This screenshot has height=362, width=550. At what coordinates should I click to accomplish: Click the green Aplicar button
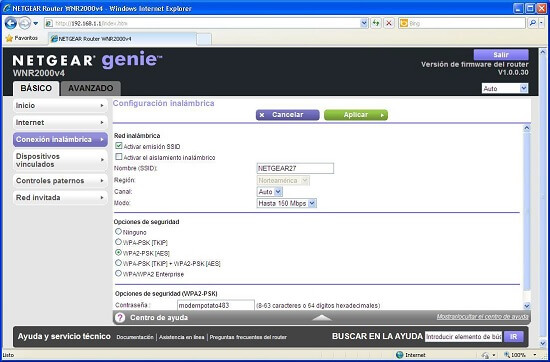(x=356, y=115)
